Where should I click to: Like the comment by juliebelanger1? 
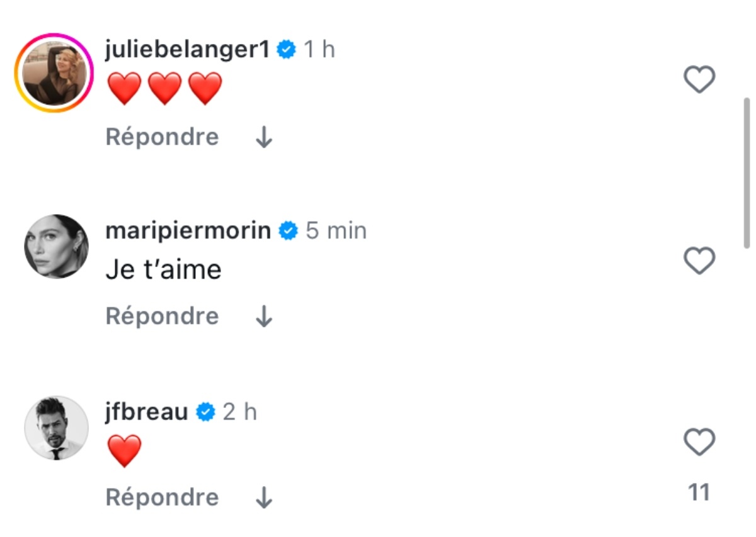coord(699,80)
